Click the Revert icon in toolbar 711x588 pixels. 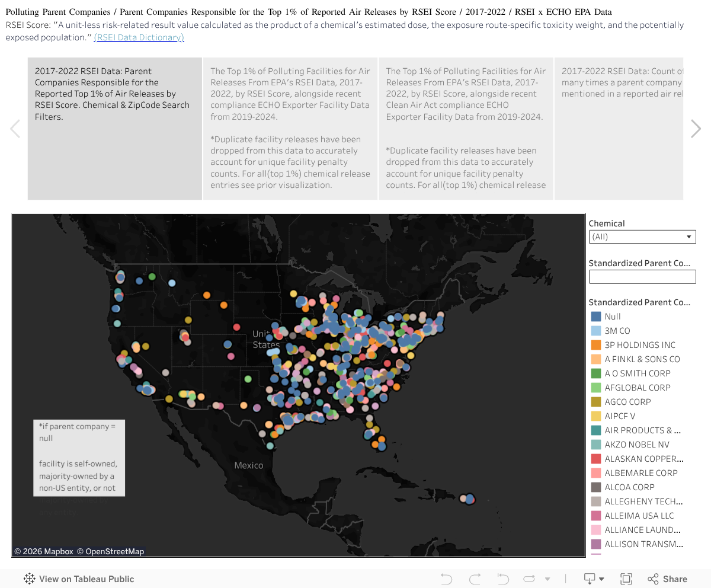pyautogui.click(x=503, y=579)
